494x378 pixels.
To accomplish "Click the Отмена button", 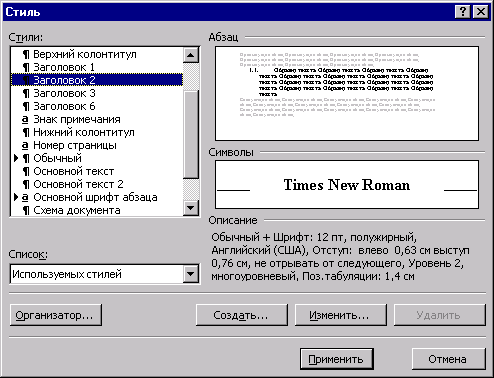I will coord(448,359).
